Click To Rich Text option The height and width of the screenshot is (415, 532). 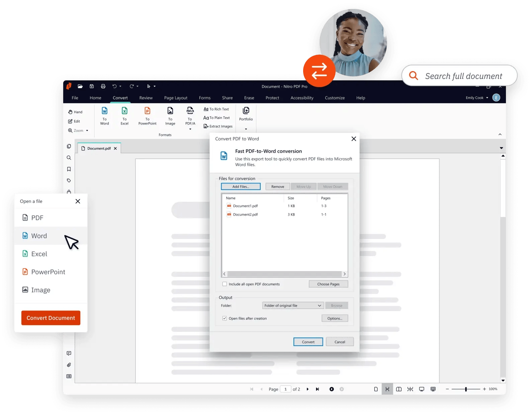pos(216,109)
